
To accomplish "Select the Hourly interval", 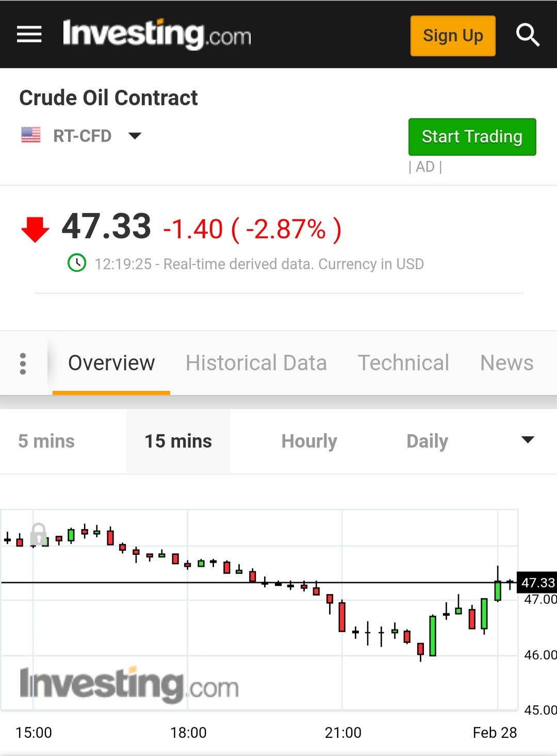I will click(x=309, y=441).
